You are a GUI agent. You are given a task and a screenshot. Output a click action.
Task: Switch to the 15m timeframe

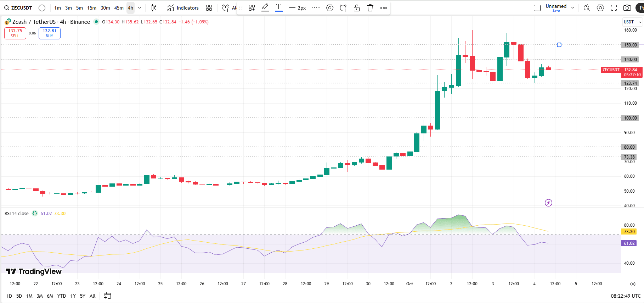click(92, 8)
